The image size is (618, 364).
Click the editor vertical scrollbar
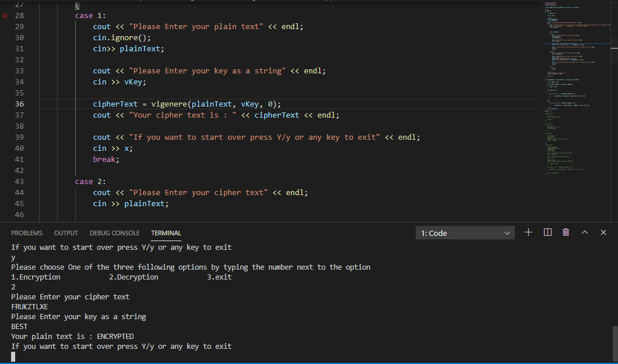(x=615, y=111)
